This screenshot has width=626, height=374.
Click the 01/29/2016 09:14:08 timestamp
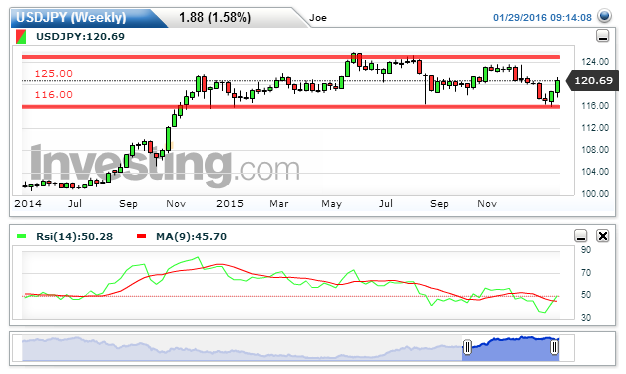pyautogui.click(x=542, y=18)
